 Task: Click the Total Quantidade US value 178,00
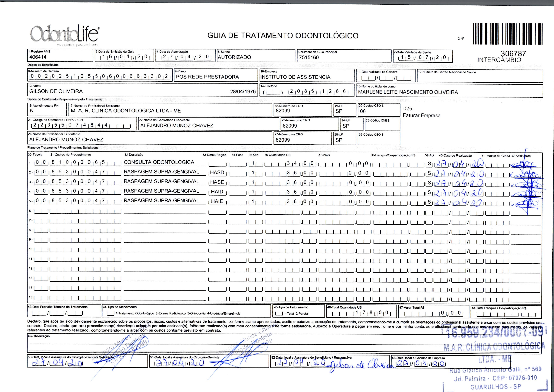coord(372,313)
